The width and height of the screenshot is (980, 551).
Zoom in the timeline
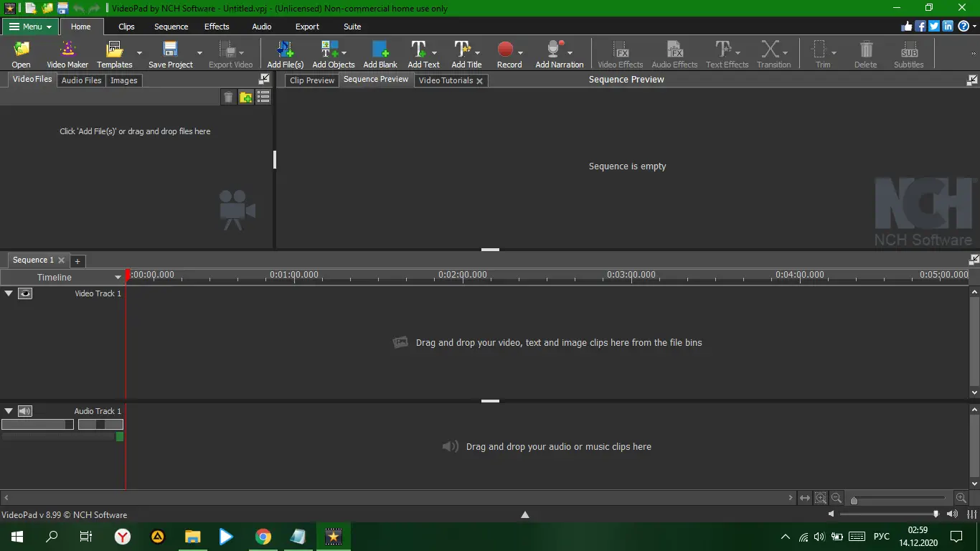[x=961, y=498]
